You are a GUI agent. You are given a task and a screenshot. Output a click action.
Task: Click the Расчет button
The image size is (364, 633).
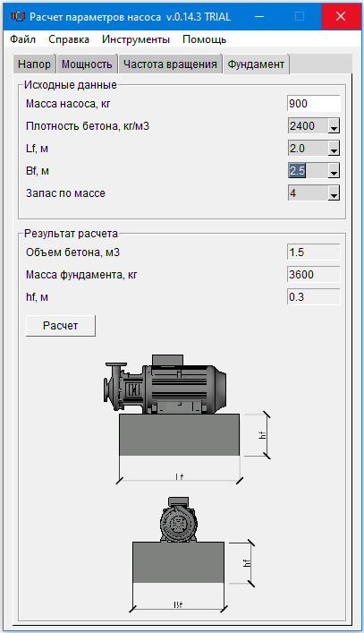coord(61,326)
